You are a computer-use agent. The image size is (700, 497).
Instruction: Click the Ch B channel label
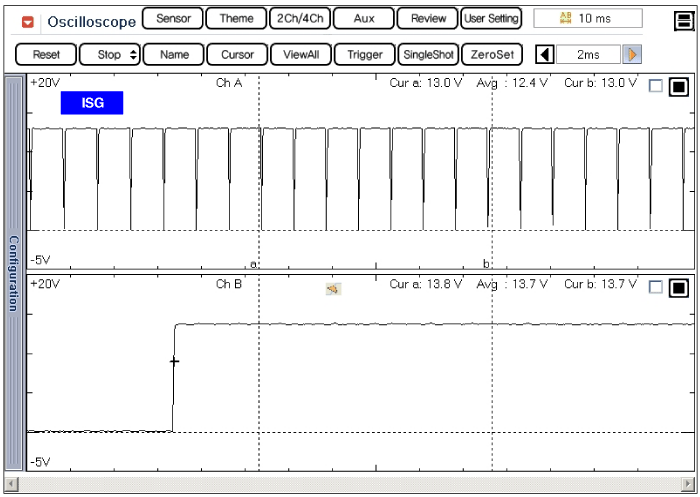229,284
